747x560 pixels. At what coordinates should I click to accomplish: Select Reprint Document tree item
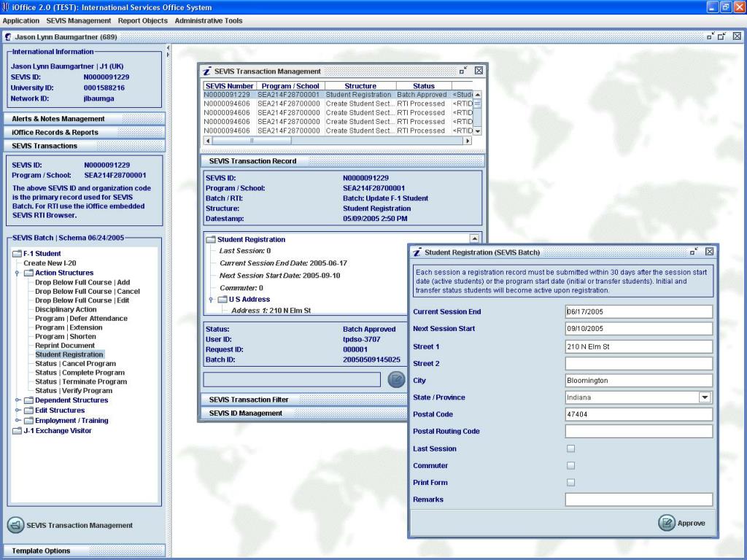pos(65,346)
